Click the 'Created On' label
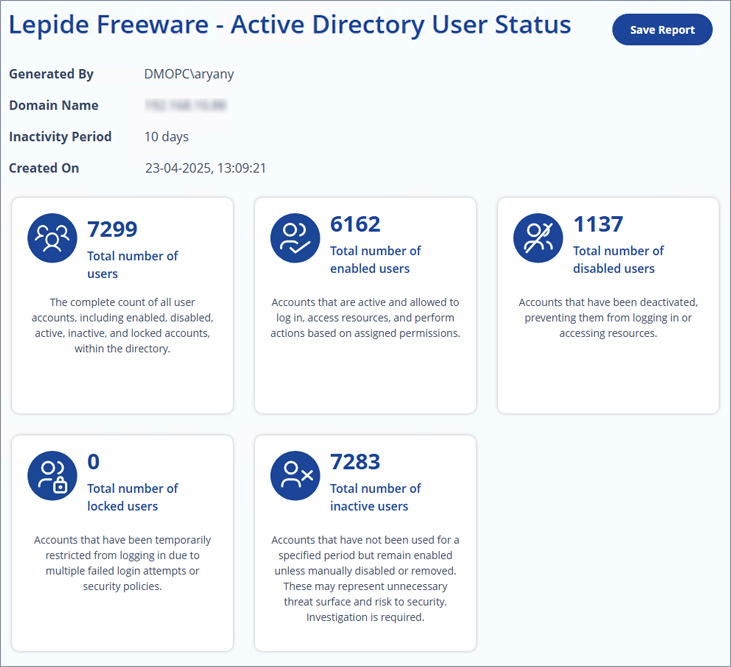731x667 pixels. [x=44, y=168]
